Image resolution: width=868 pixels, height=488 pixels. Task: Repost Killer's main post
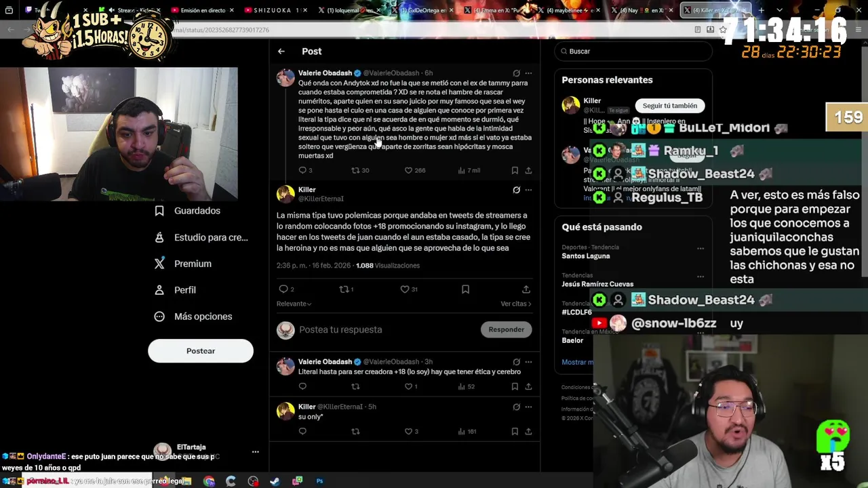[346, 289]
